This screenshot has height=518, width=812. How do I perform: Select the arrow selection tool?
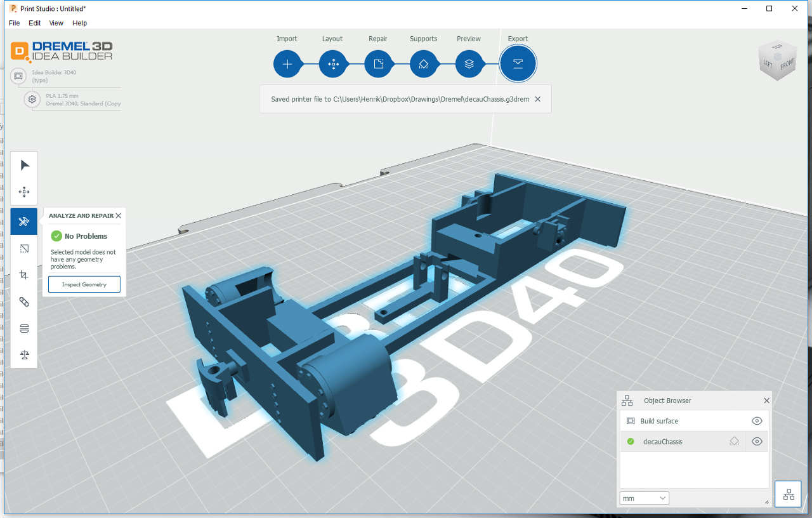coord(24,165)
